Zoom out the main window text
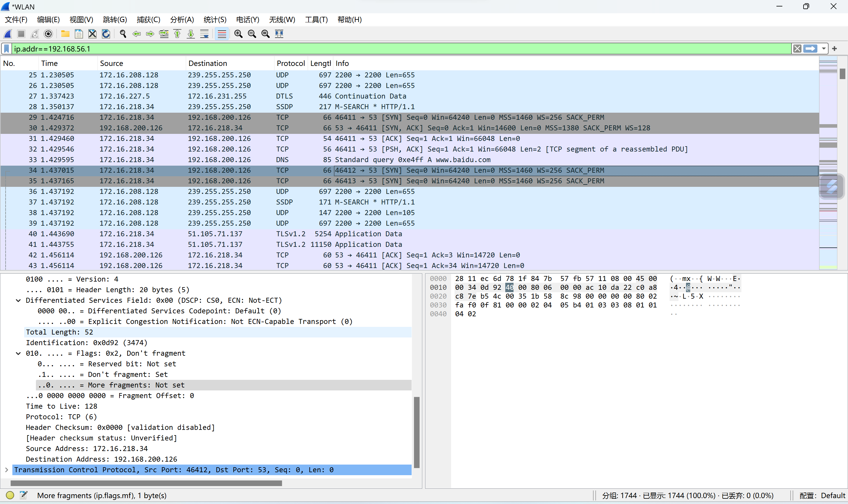Screen dimensions: 848x504 click(252, 34)
